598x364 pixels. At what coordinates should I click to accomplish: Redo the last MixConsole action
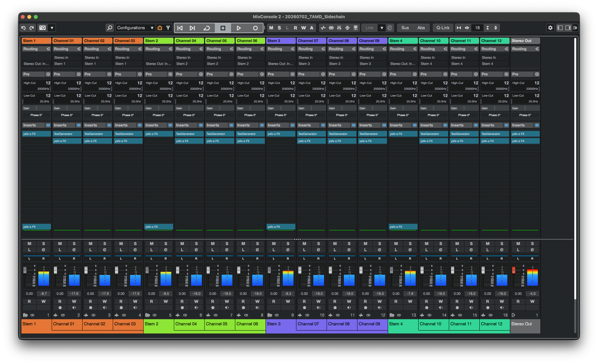(32, 28)
